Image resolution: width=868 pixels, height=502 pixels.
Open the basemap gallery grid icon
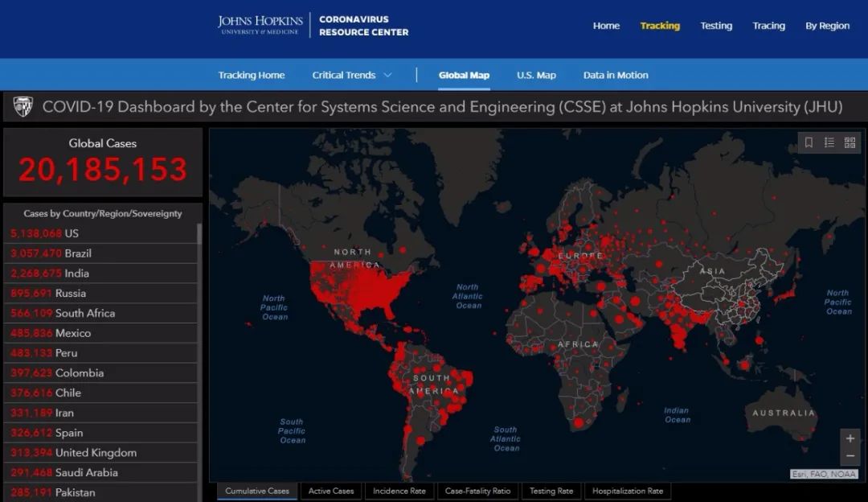(850, 142)
